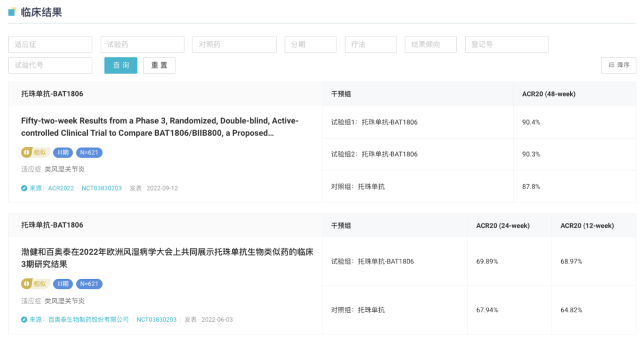Image resolution: width=644 pixels, height=341 pixels.
Task: Click the 重置 reset button
Action: tap(159, 66)
